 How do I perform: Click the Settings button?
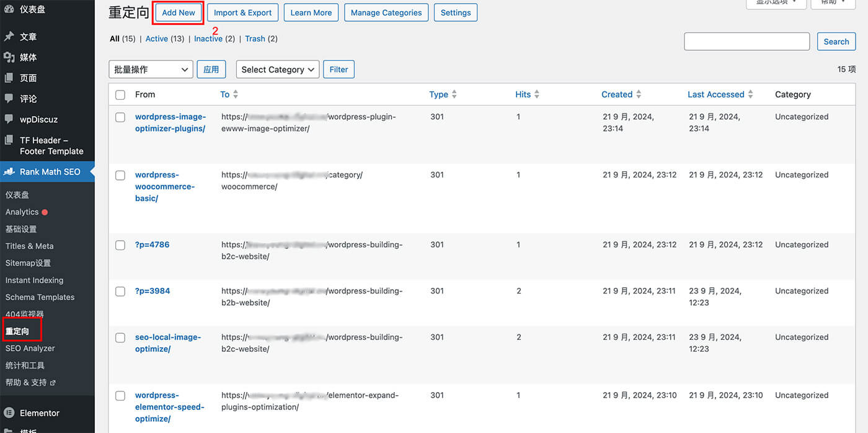456,12
